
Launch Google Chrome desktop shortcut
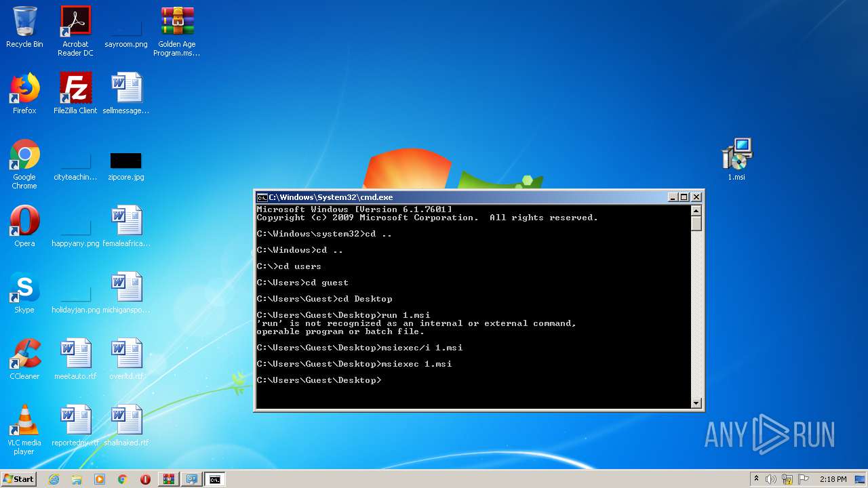point(24,164)
